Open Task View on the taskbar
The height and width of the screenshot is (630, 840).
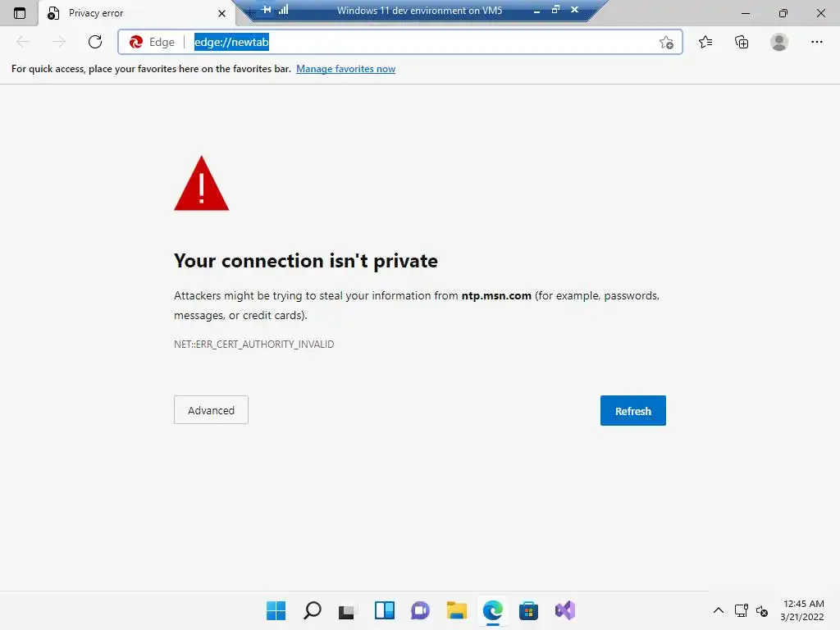347,610
